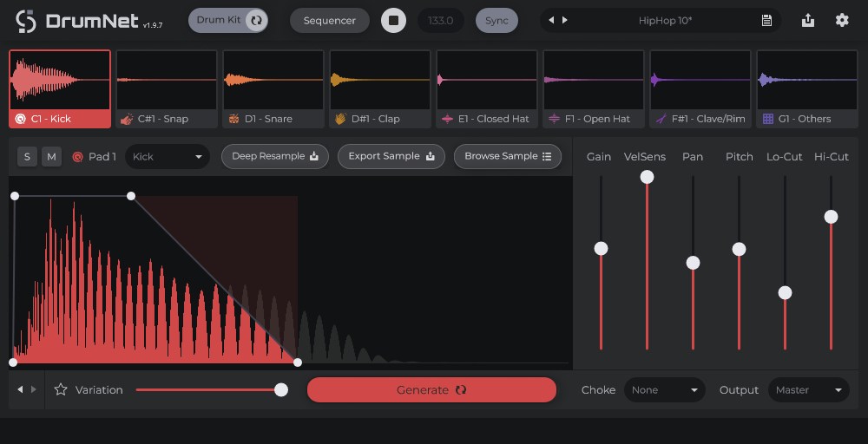Click the Generate button
Viewport: 868px width, 444px height.
(x=431, y=390)
